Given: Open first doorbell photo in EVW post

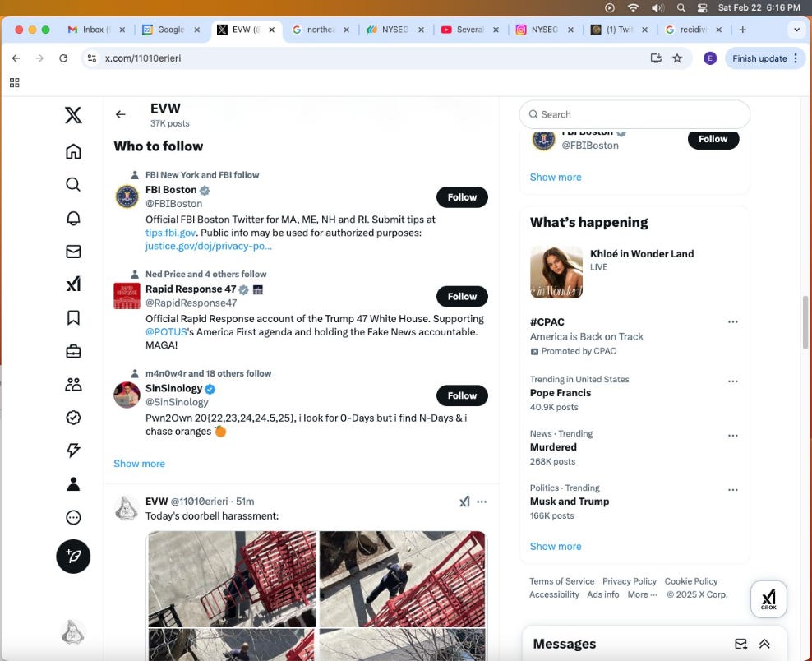Looking at the screenshot, I should coord(232,579).
